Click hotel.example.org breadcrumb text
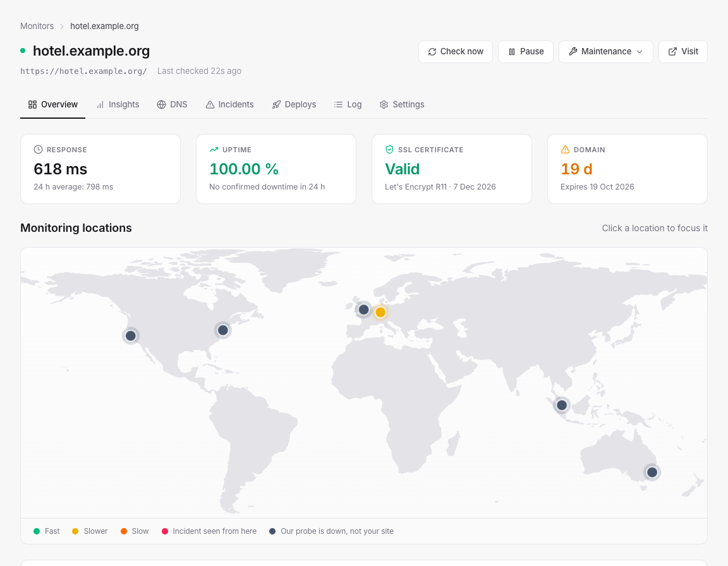Image resolution: width=728 pixels, height=566 pixels. (x=104, y=26)
